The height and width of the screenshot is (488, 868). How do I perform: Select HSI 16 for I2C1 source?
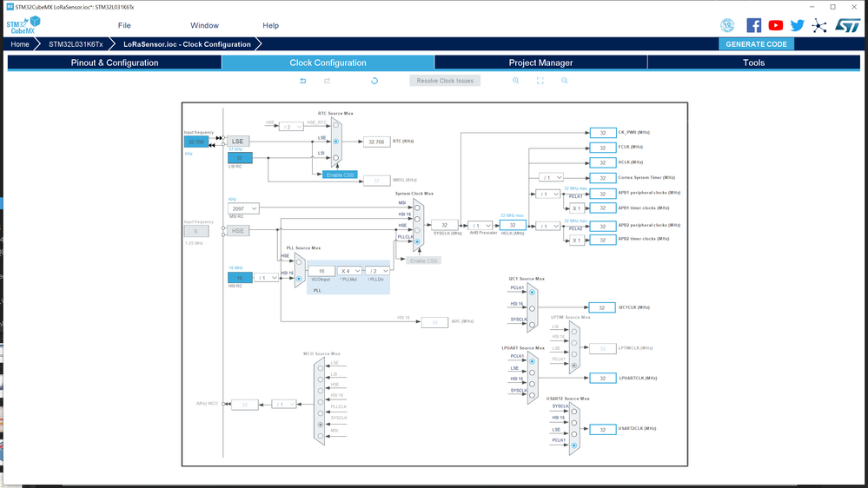point(532,309)
